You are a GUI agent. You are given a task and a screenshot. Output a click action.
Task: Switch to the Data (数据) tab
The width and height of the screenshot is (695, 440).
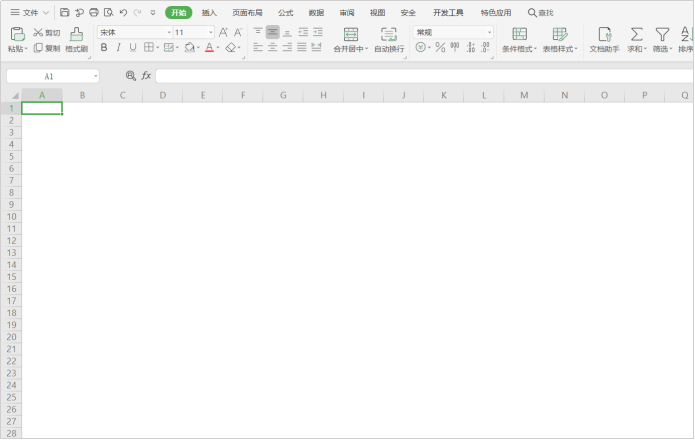[x=316, y=12]
